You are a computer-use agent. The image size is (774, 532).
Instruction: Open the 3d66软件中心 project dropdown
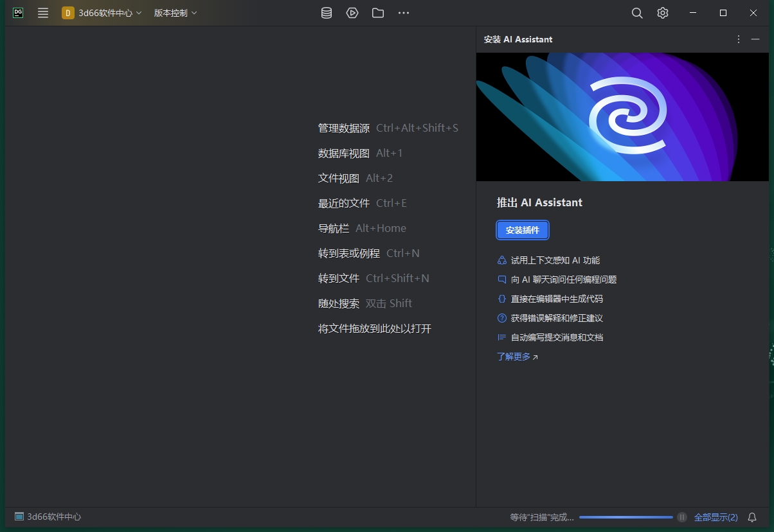pyautogui.click(x=102, y=13)
